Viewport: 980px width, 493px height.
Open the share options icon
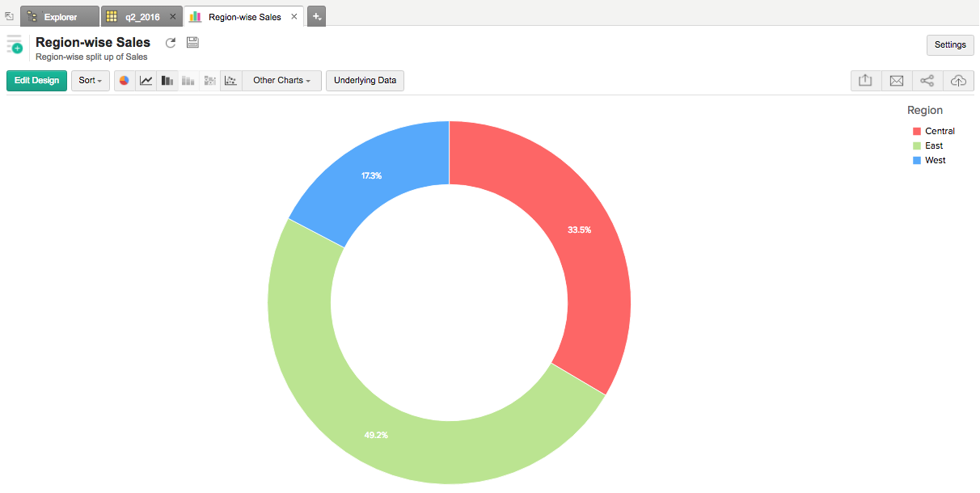(927, 81)
